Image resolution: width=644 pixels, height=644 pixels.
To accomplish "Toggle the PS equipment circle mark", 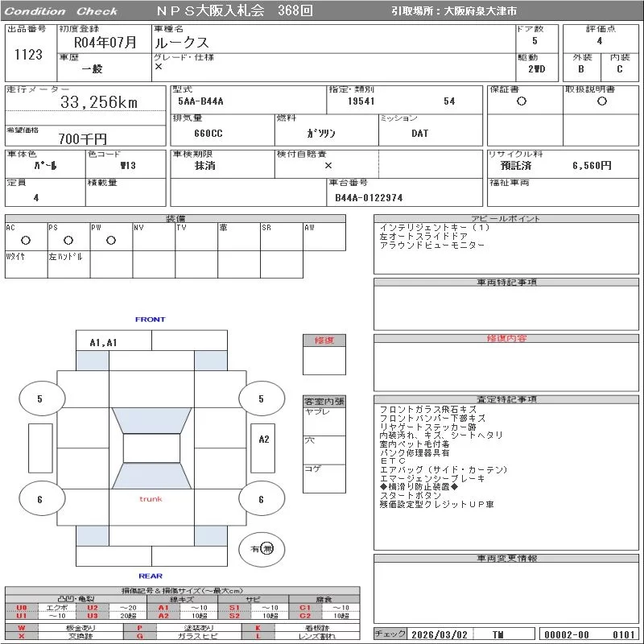I will pyautogui.click(x=68, y=240).
